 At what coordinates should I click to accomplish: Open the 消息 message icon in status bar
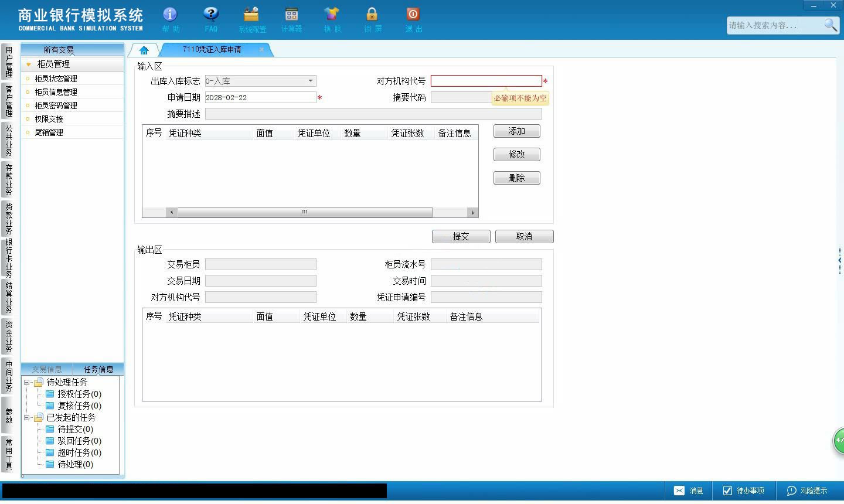(688, 491)
